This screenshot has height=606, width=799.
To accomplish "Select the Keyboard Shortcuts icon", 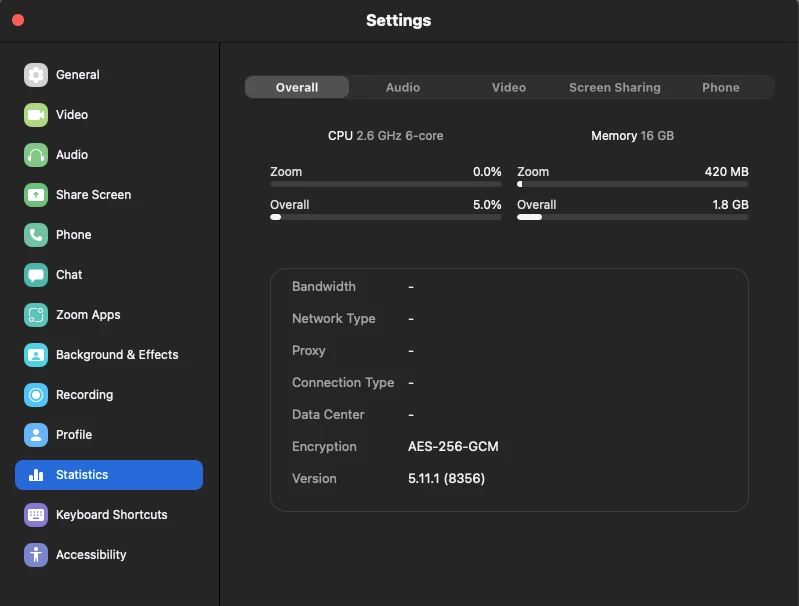I will [x=36, y=515].
